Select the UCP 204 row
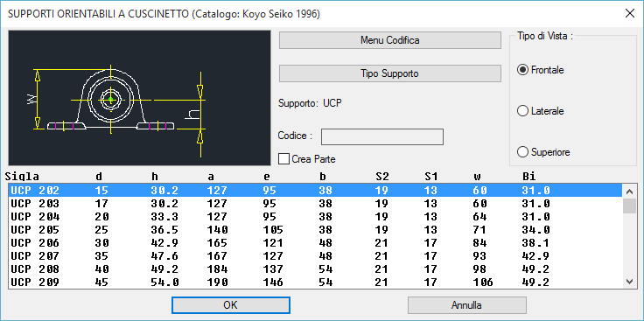This screenshot has height=321, width=644. [315, 217]
